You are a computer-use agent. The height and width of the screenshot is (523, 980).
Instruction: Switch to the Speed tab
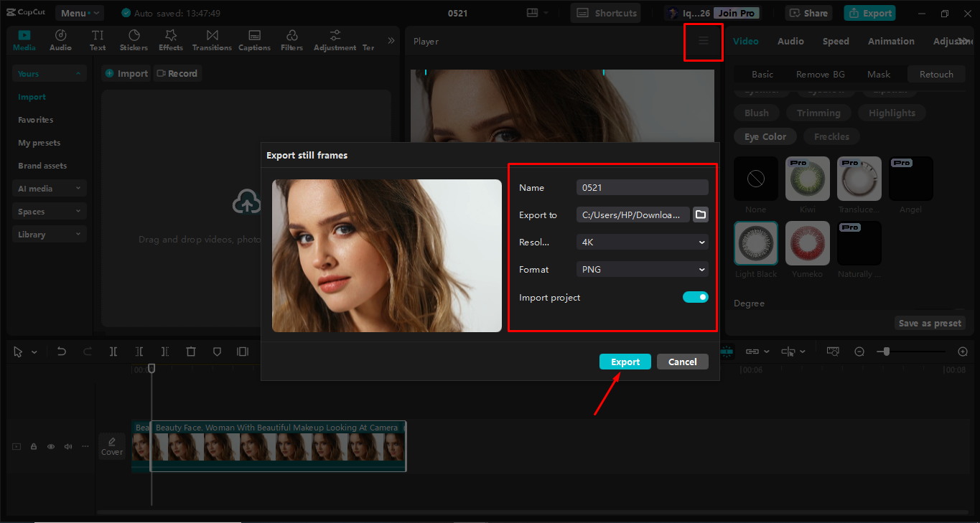point(835,41)
